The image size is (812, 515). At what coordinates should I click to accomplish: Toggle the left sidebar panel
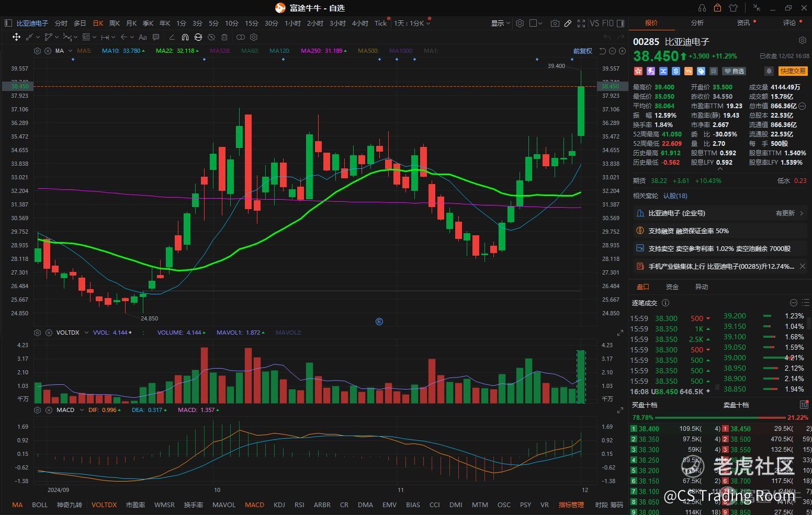8,23
